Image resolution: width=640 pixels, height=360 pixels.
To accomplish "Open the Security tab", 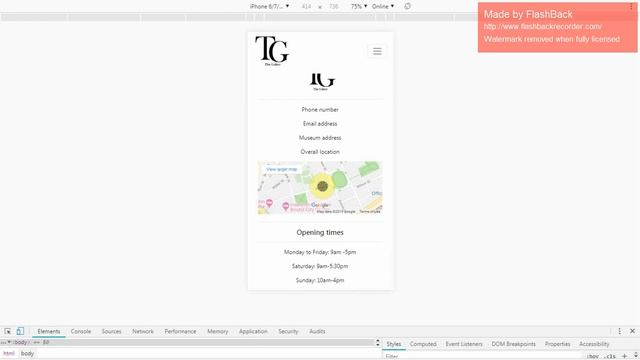I will [x=288, y=331].
